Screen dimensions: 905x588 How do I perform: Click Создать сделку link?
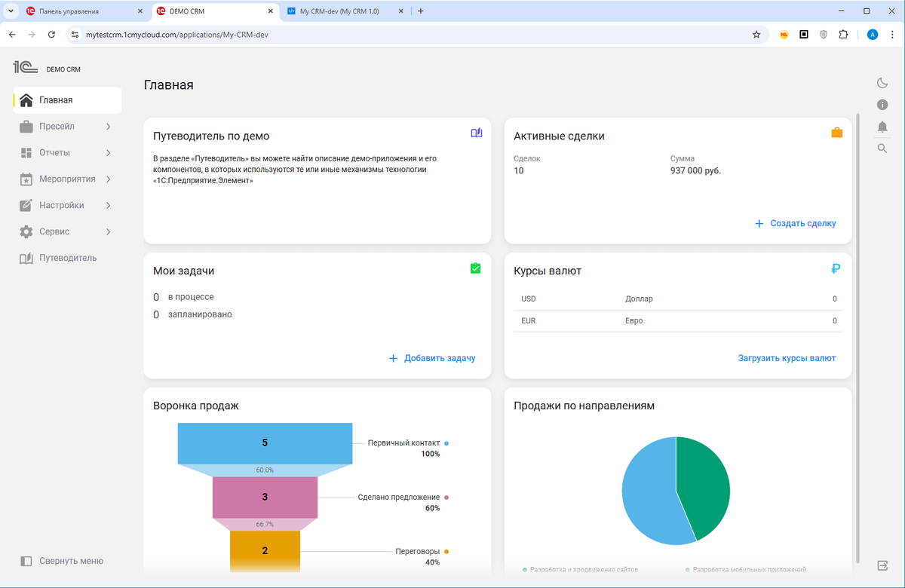796,224
